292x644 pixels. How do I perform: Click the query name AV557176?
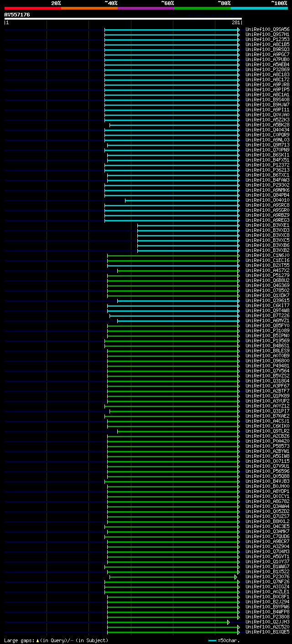point(17,15)
